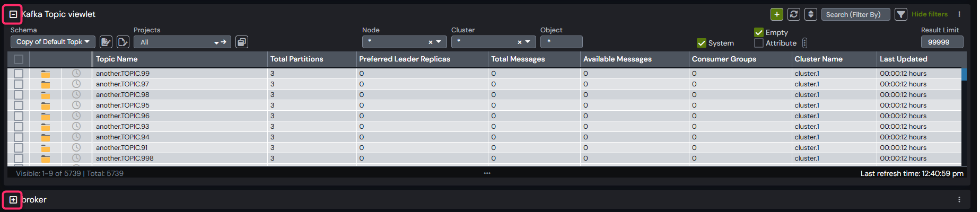Click clock icon of another.TOPIC.998 row
Screen dimensions: 980x212
(x=76, y=158)
